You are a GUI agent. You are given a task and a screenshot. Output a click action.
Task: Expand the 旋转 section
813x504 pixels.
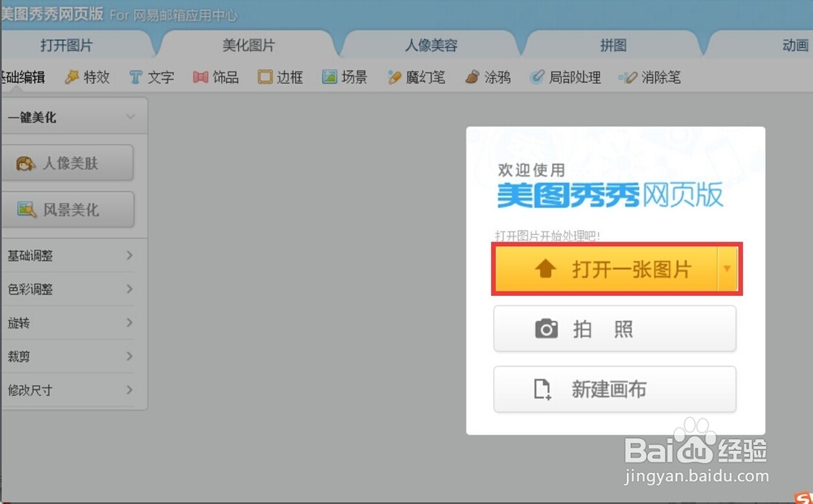(x=69, y=323)
